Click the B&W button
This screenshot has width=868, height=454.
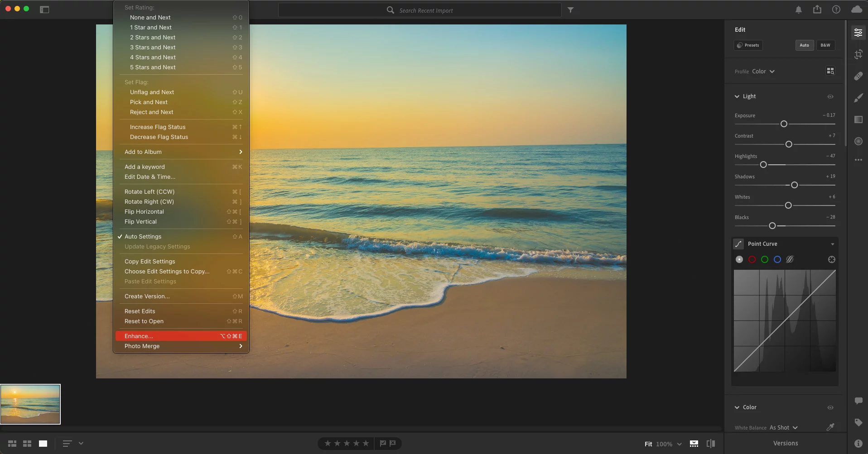click(825, 45)
